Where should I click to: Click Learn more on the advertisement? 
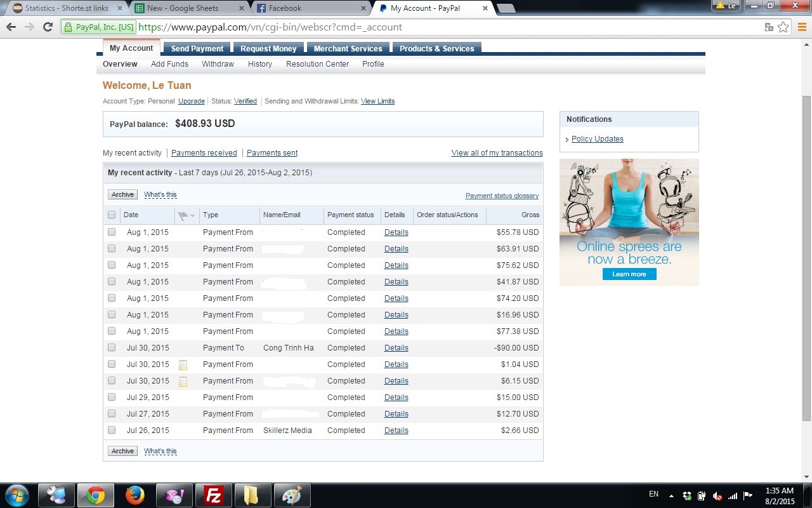click(629, 274)
